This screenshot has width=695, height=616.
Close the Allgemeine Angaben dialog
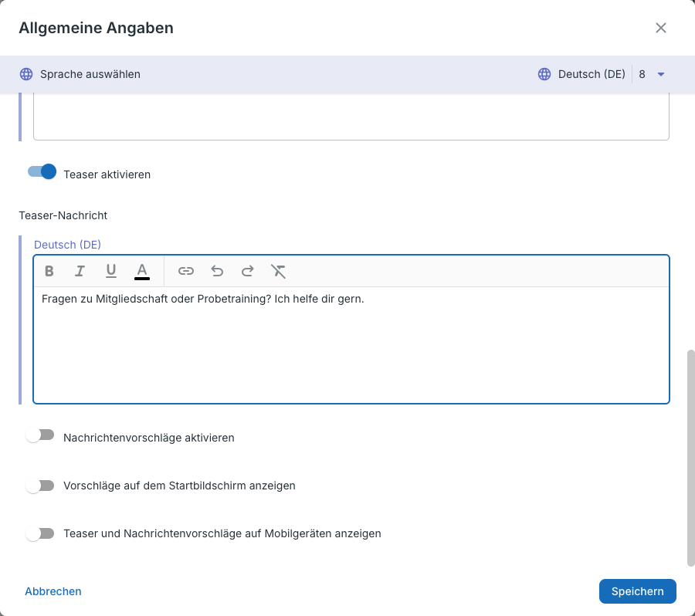point(661,28)
